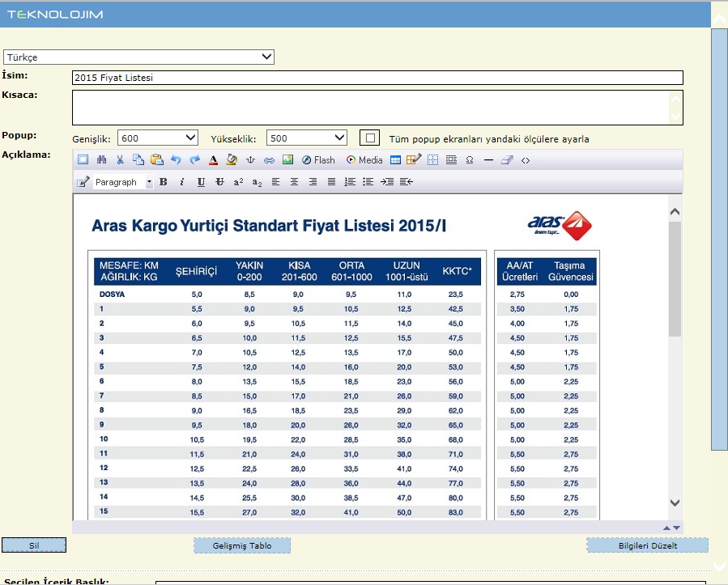Expand editor height with small down triangle
728x585 pixels.
[x=676, y=528]
